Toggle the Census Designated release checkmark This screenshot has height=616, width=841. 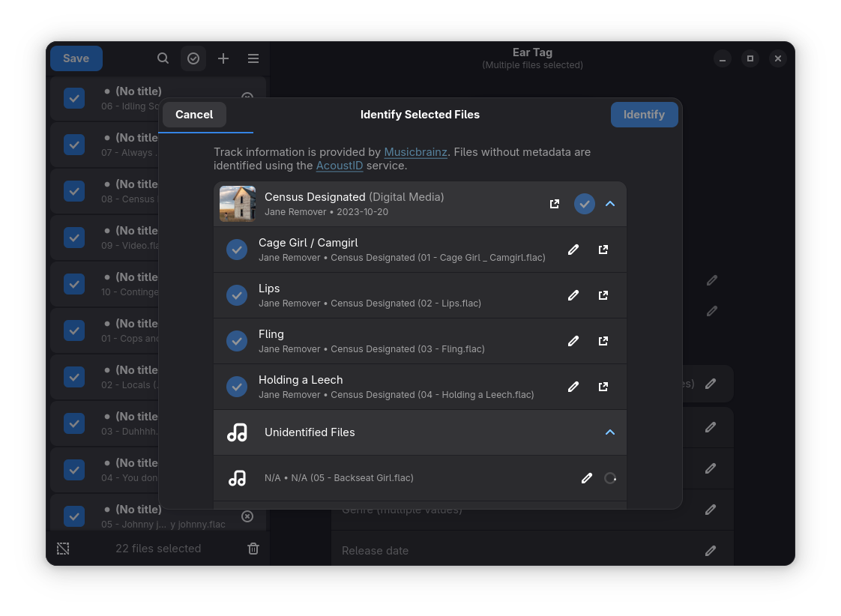point(585,204)
